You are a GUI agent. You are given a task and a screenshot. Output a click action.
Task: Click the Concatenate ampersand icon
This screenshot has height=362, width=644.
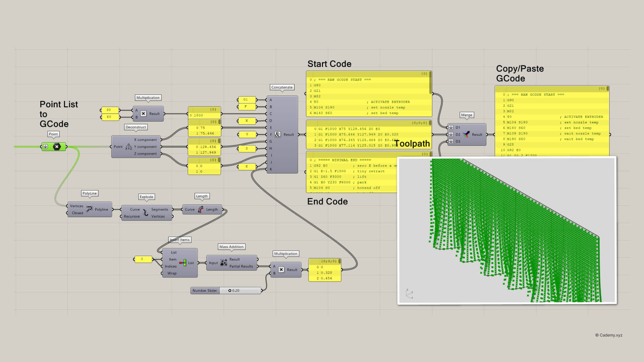point(278,134)
